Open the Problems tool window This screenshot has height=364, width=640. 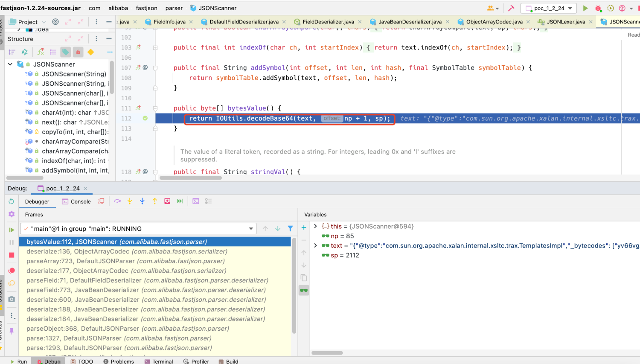(x=119, y=361)
